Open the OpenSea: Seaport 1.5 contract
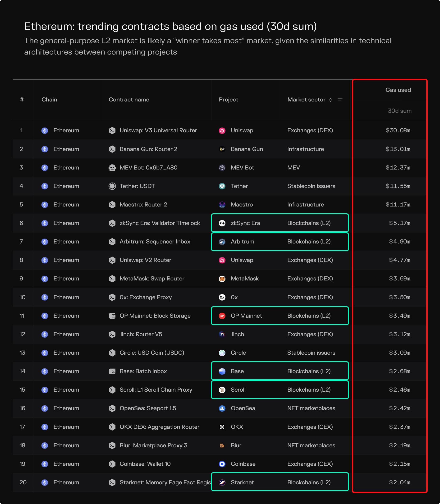Viewport: 440px width, 504px height. click(x=148, y=408)
